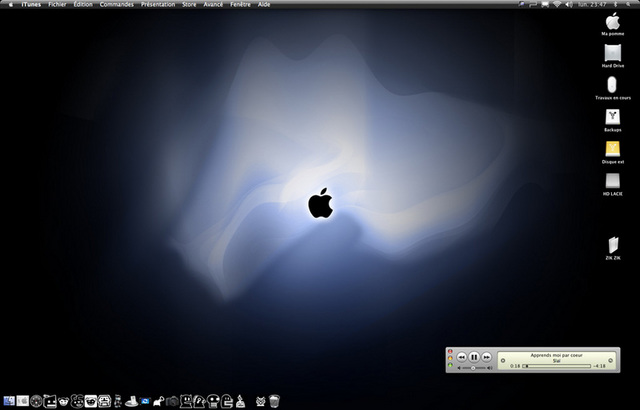Click the low-volume speaker icon in mini player
The image size is (640, 410).
click(x=459, y=368)
